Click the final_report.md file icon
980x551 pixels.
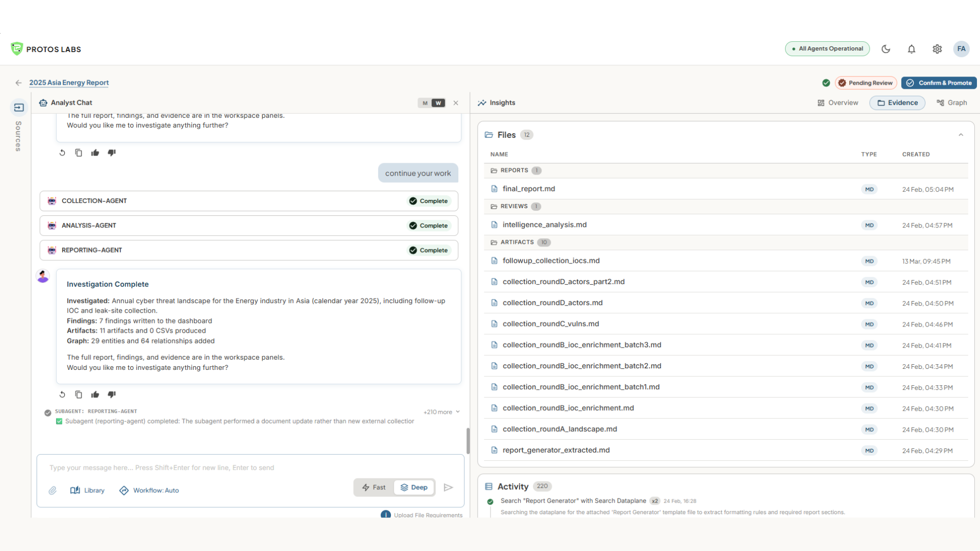[x=494, y=189]
